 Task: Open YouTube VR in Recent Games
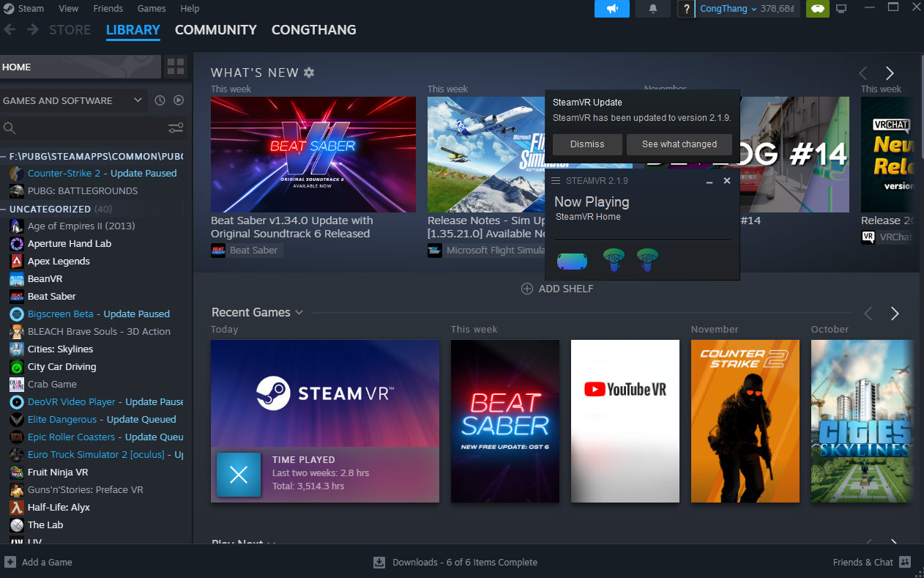pyautogui.click(x=625, y=421)
